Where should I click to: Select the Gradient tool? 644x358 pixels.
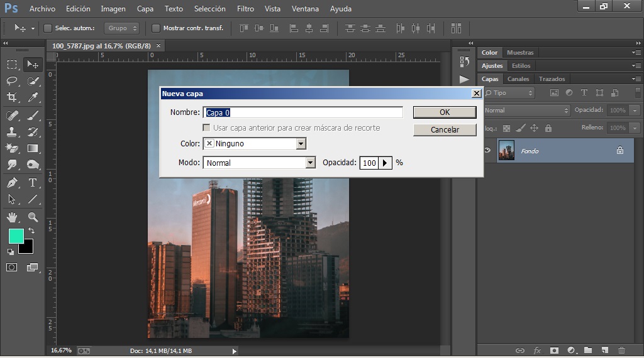[x=33, y=148]
